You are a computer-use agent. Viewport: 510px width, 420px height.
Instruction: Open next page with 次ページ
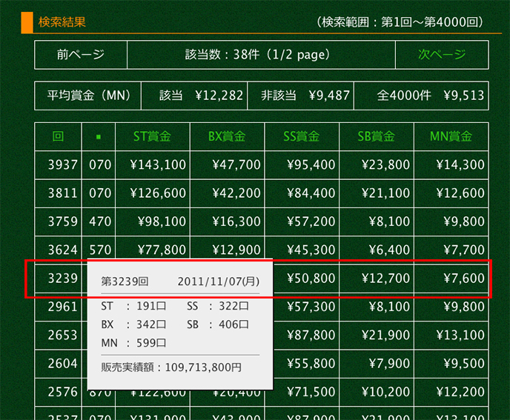tap(442, 55)
